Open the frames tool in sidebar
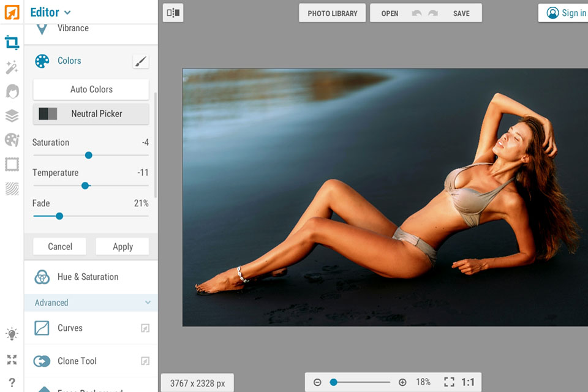Screen dimensions: 588x392 coord(12,164)
